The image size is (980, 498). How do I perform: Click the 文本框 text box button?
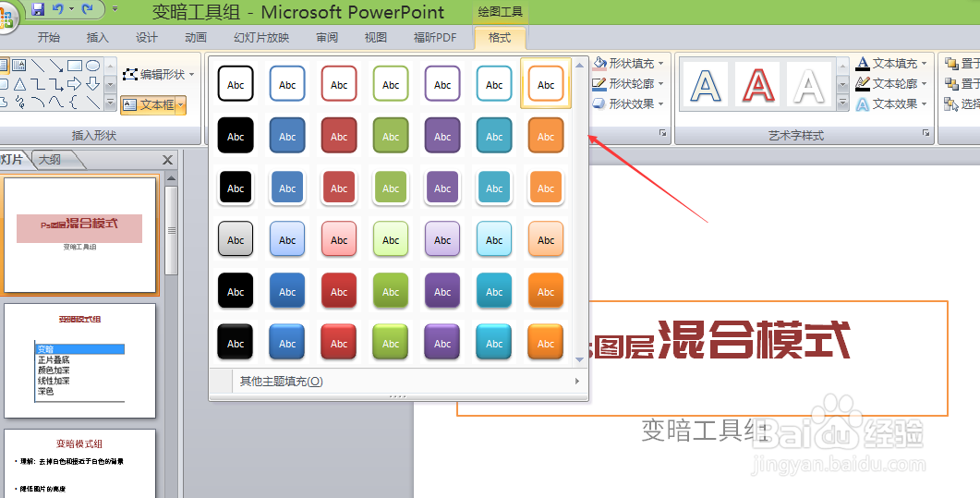click(148, 105)
